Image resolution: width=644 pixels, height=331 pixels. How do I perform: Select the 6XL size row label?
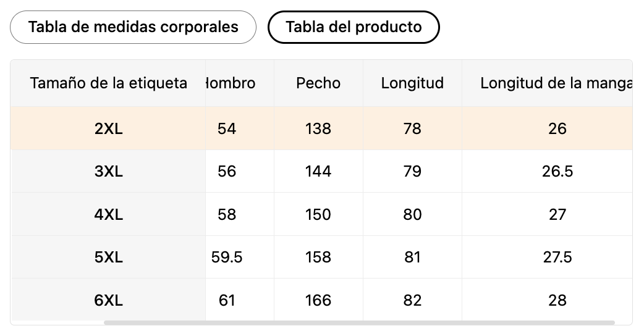point(108,300)
